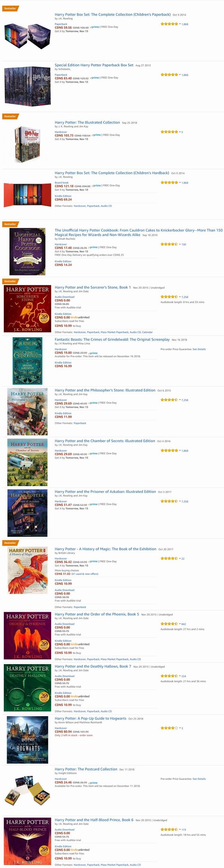The height and width of the screenshot is (868, 224).
Task: Click the 7,258 reviews count for Philosopher's Stone Illustrated
Action: point(185,400)
